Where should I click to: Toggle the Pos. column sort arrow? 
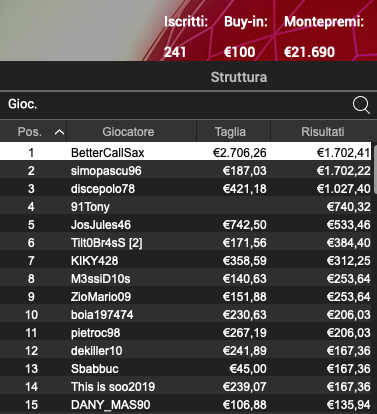(59, 132)
